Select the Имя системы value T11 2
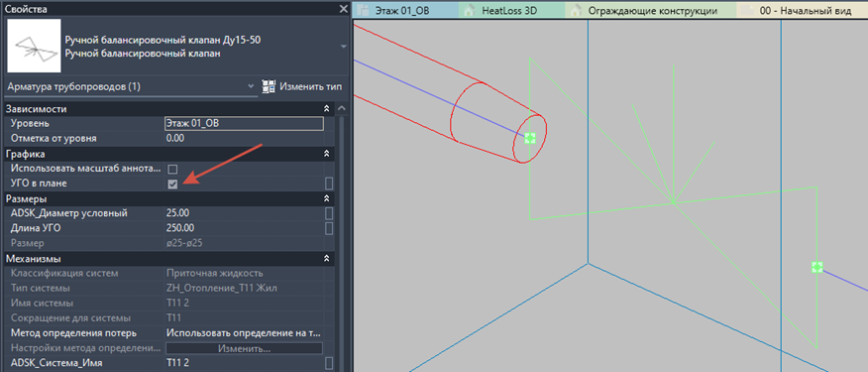 (177, 304)
